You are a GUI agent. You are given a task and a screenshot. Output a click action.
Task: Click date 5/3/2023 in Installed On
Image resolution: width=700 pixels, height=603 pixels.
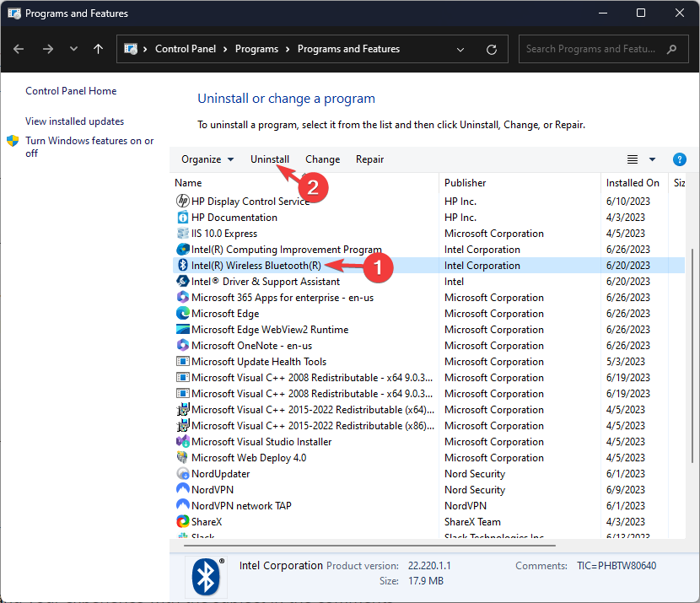coord(626,362)
